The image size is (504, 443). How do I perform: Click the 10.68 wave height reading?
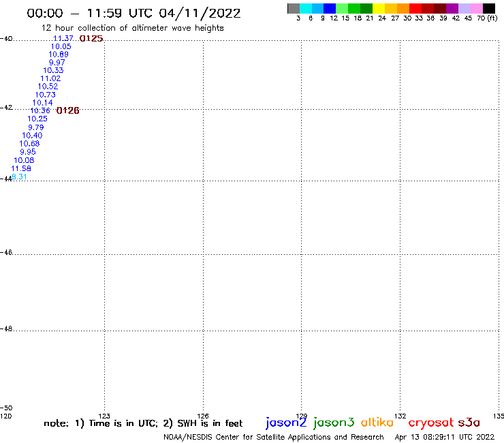29,144
